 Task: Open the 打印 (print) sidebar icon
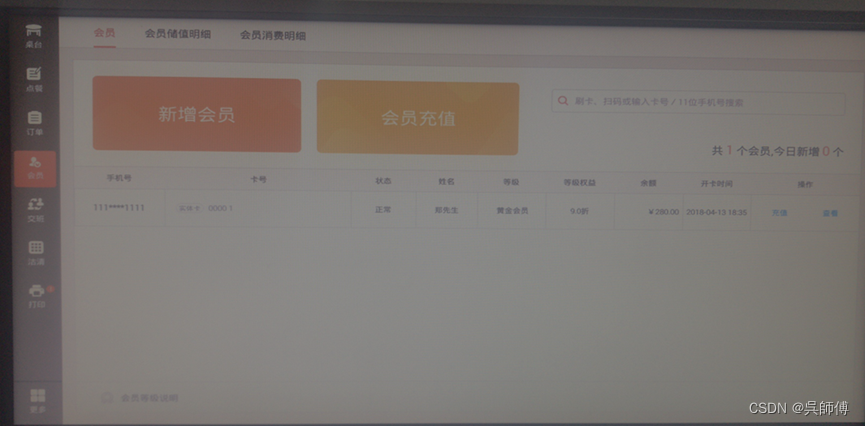coord(37,296)
